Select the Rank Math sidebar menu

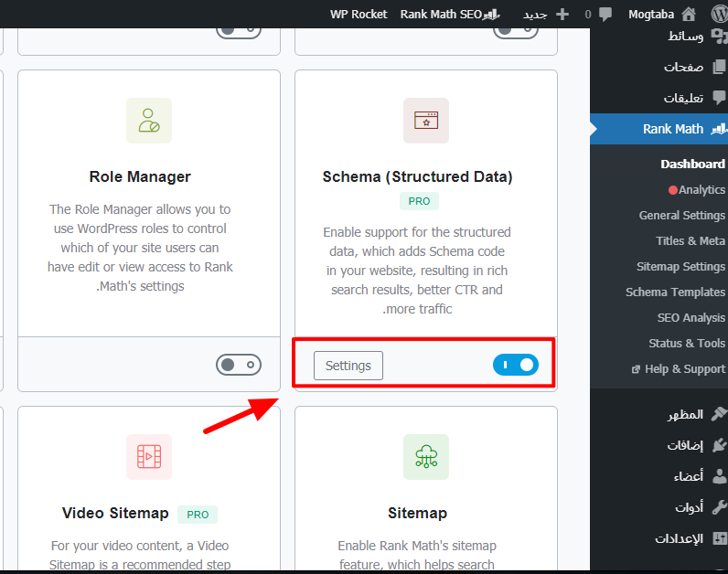pos(658,129)
